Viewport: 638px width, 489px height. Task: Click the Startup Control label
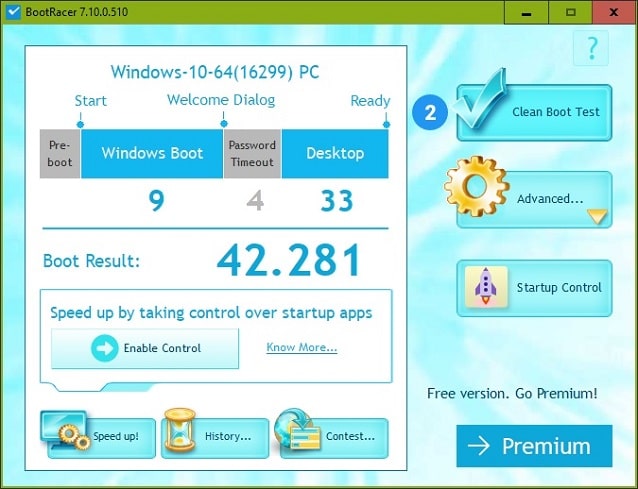coord(559,287)
